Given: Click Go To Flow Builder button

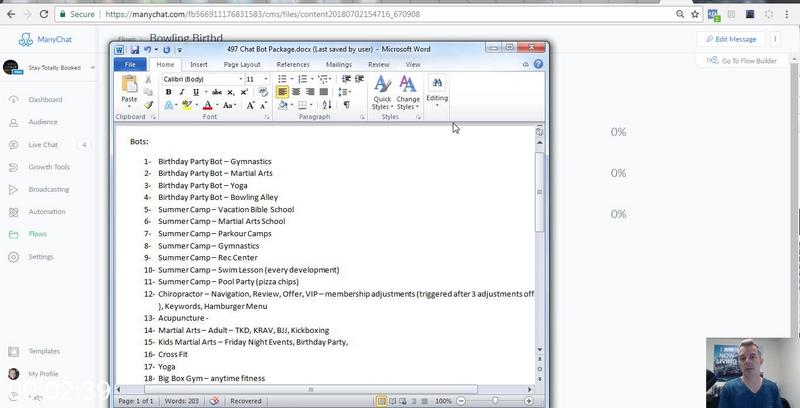Looking at the screenshot, I should (x=741, y=61).
